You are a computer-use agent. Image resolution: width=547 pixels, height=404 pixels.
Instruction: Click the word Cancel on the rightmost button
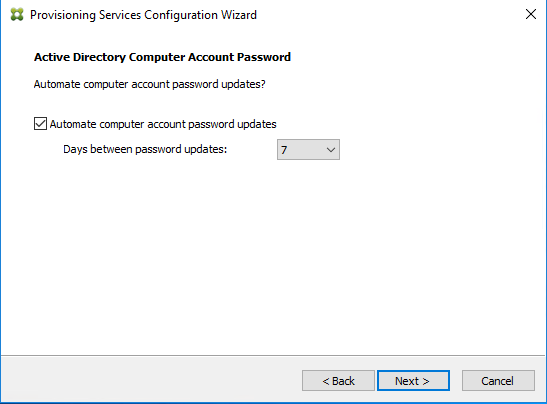click(x=497, y=381)
